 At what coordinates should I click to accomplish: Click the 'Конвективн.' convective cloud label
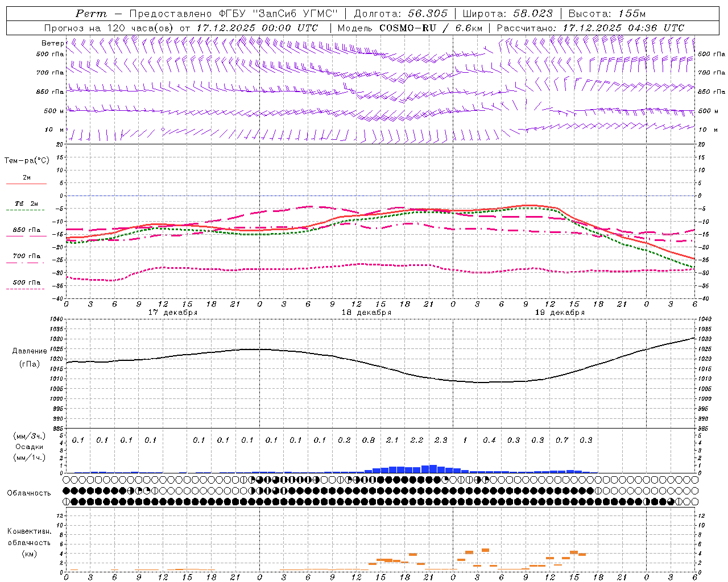point(29,531)
